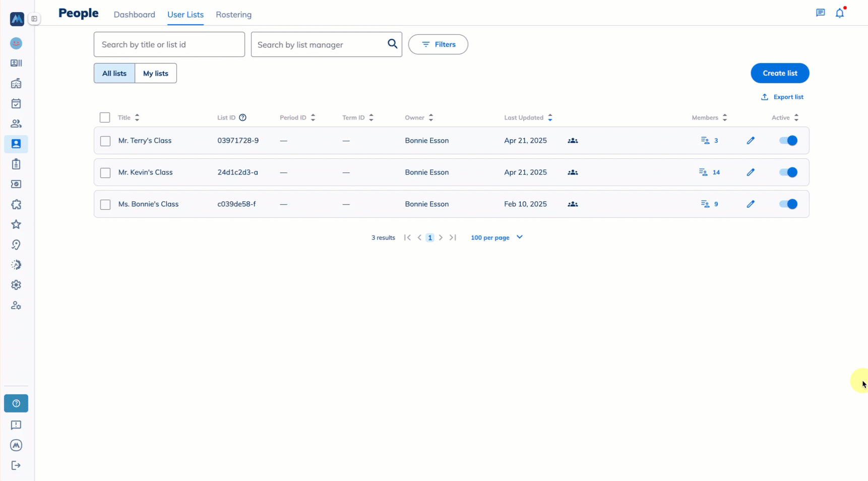This screenshot has width=868, height=481.
Task: Select page 1 in pagination
Action: coord(430,237)
